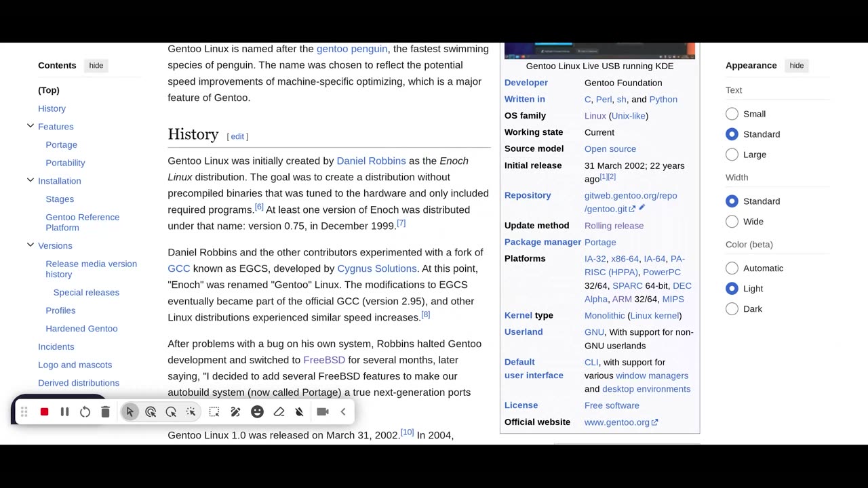Go to Portability in contents
Image resolution: width=868 pixels, height=488 pixels.
click(65, 163)
